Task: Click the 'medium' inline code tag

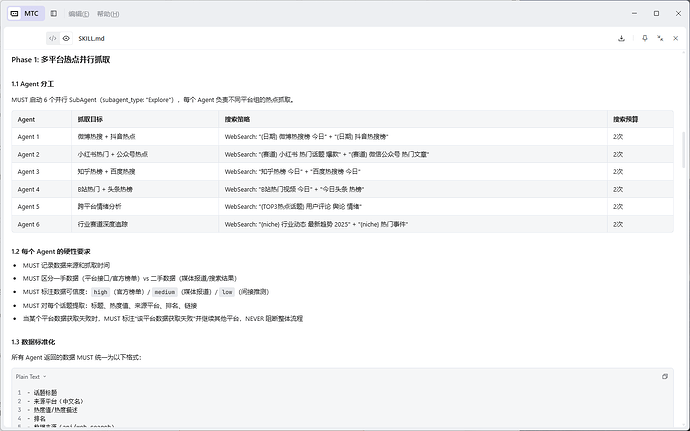Action: click(165, 292)
